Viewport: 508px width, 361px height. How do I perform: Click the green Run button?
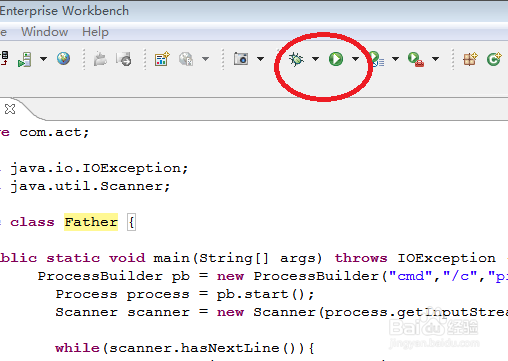point(336,59)
